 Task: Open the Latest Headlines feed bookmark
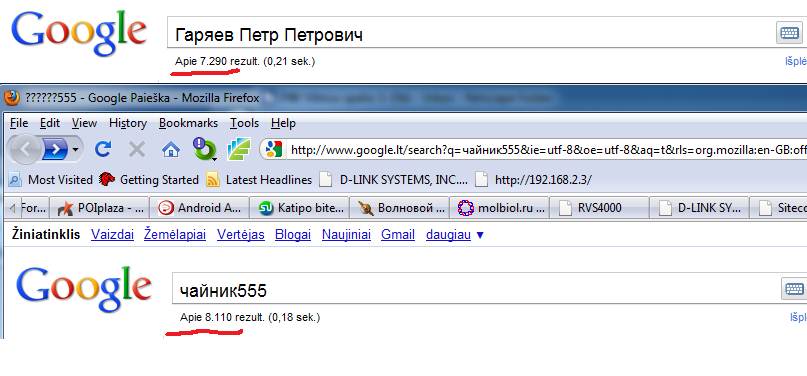pyautogui.click(x=258, y=180)
